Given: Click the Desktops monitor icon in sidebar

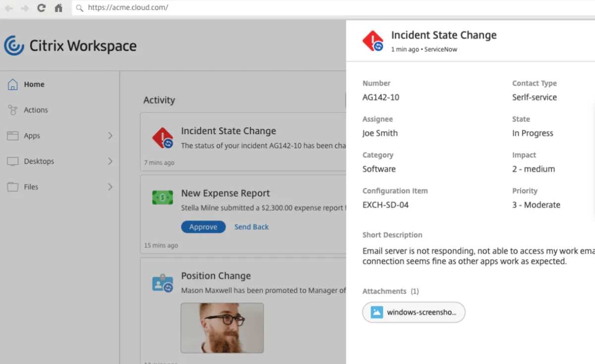Looking at the screenshot, I should pyautogui.click(x=13, y=161).
